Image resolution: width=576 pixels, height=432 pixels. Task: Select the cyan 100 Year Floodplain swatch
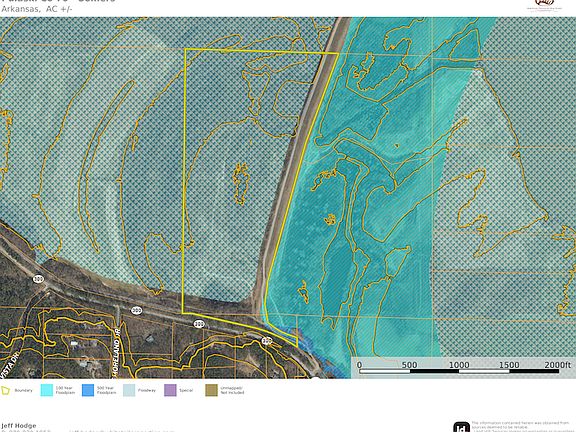point(47,390)
